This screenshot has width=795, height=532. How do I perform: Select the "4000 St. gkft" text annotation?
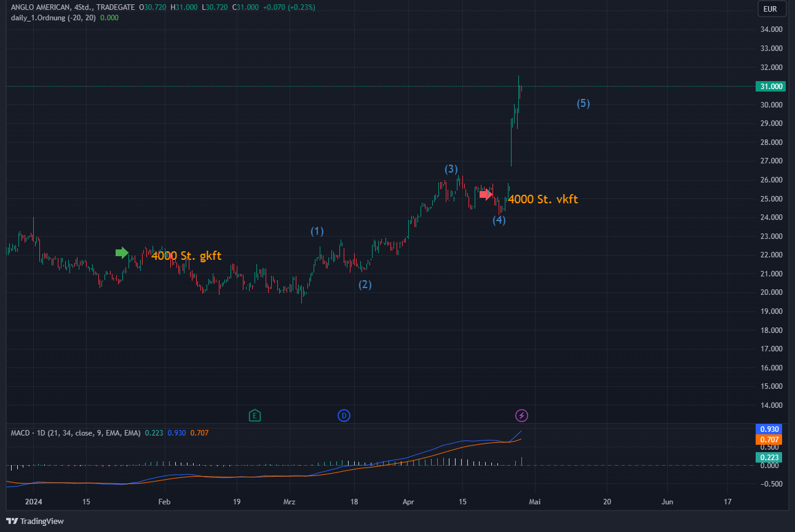pos(187,256)
